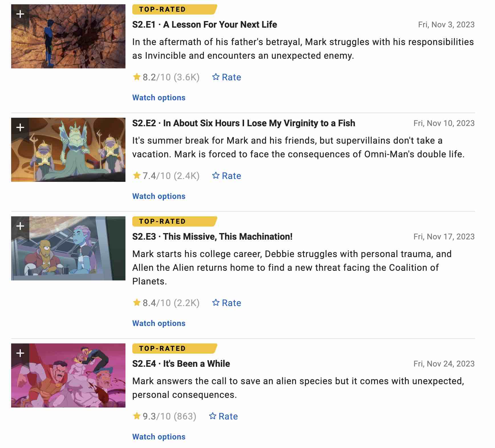Open the pink Omni-Man fight thumbnail

(68, 375)
